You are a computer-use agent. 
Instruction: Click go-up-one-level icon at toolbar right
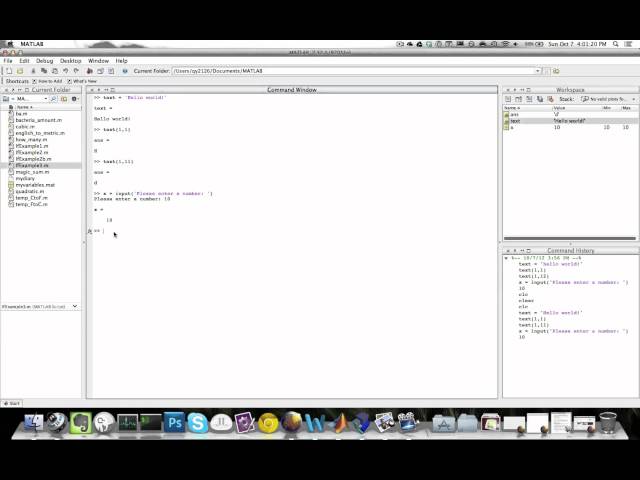(556, 71)
